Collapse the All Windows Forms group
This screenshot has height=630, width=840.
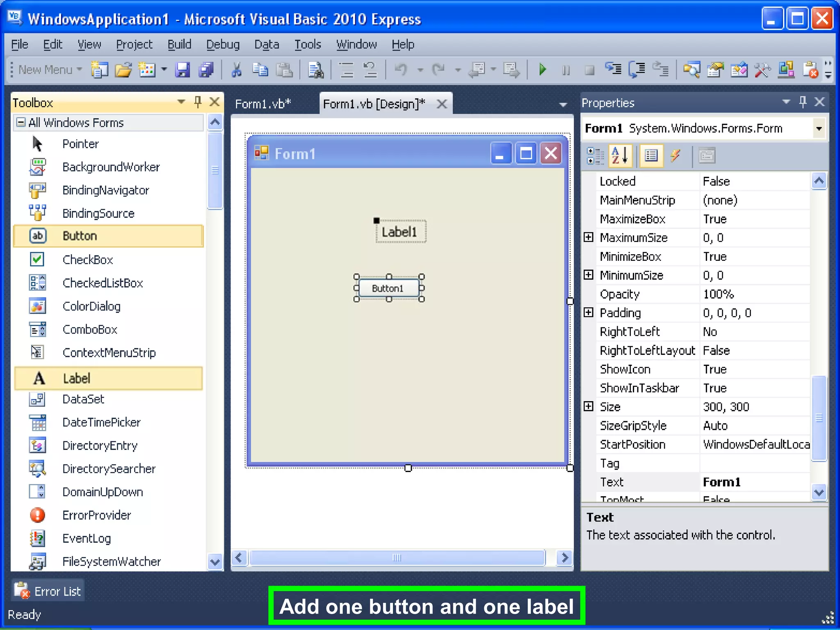click(21, 122)
